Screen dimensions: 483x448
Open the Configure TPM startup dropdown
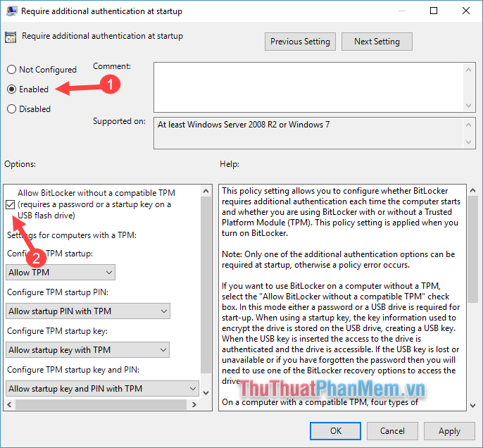(61, 273)
